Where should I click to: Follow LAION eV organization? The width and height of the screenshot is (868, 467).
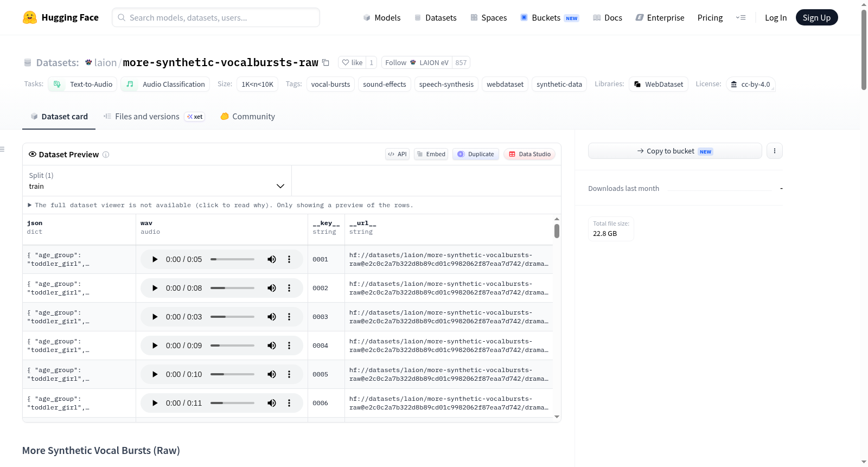click(x=417, y=62)
